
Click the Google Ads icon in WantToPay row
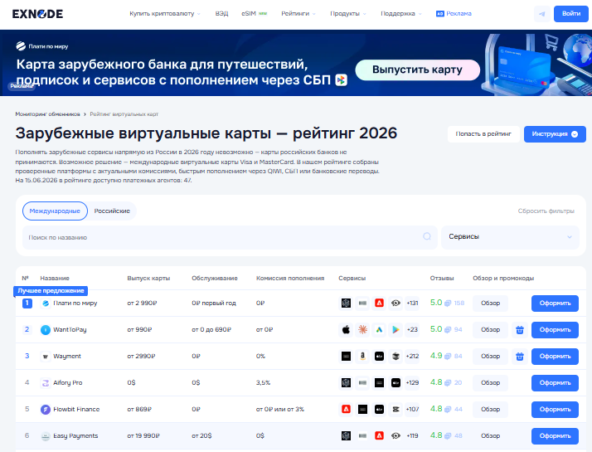(x=379, y=330)
